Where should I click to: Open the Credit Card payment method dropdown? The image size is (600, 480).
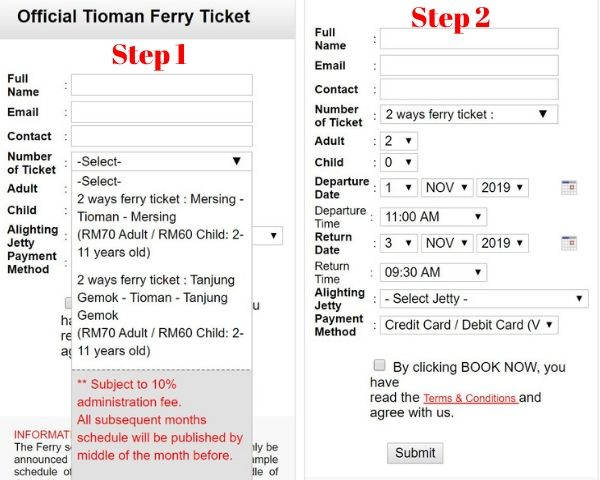point(468,325)
